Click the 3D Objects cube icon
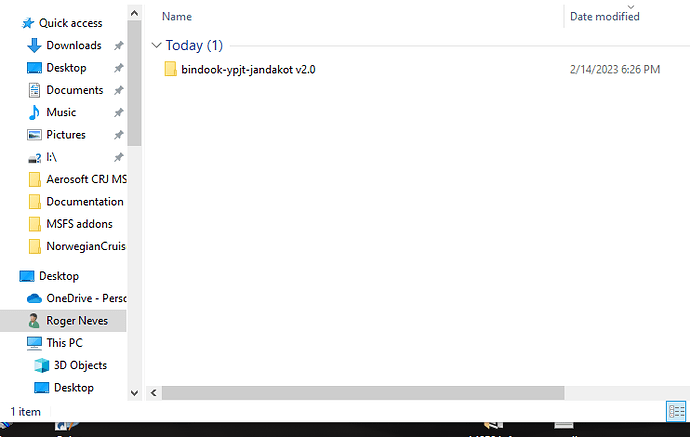 click(x=42, y=365)
